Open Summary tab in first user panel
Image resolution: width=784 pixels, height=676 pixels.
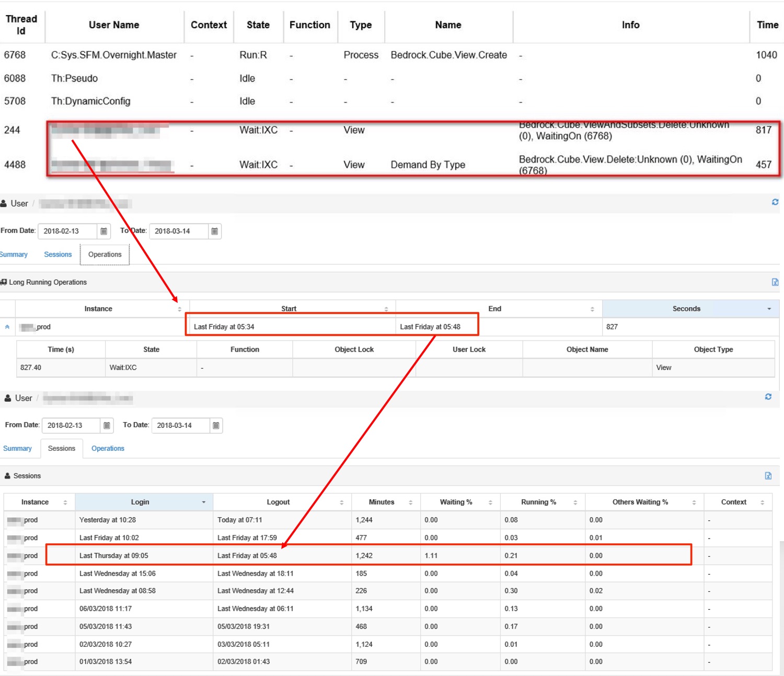(x=14, y=254)
